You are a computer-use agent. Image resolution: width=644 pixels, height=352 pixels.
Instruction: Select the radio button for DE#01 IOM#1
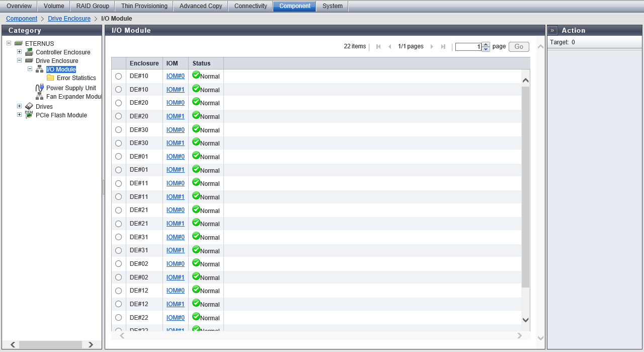(118, 170)
